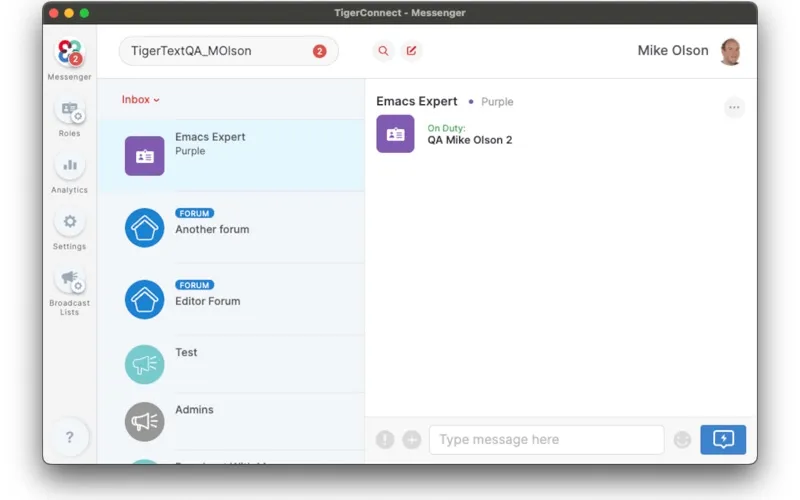The height and width of the screenshot is (500, 800).
Task: Click the unread badge showing 2
Action: coord(319,51)
